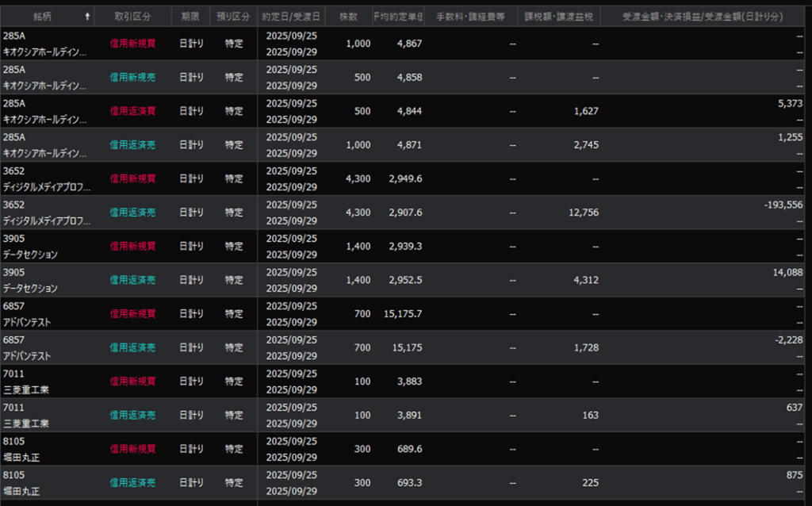Click the 期限 column header
This screenshot has height=506, width=812.
point(190,17)
